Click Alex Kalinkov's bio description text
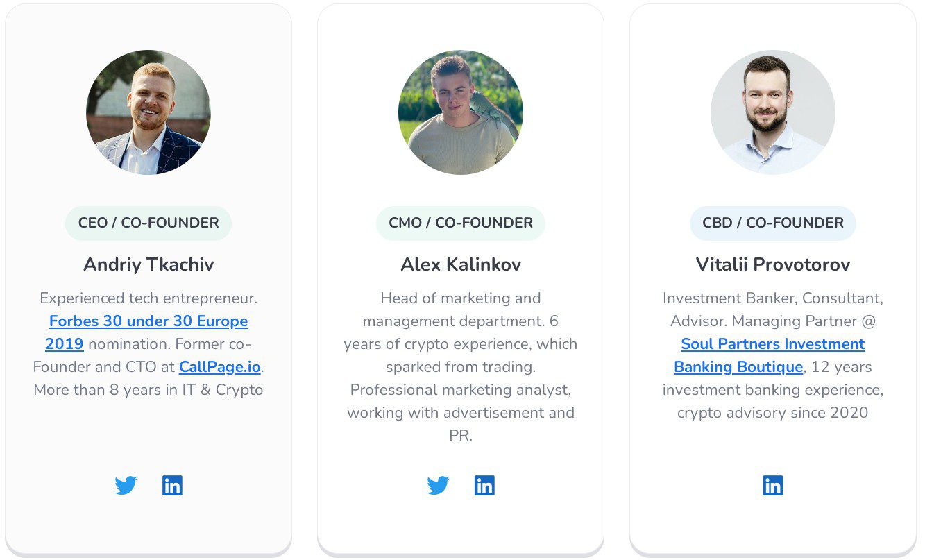 (x=461, y=367)
